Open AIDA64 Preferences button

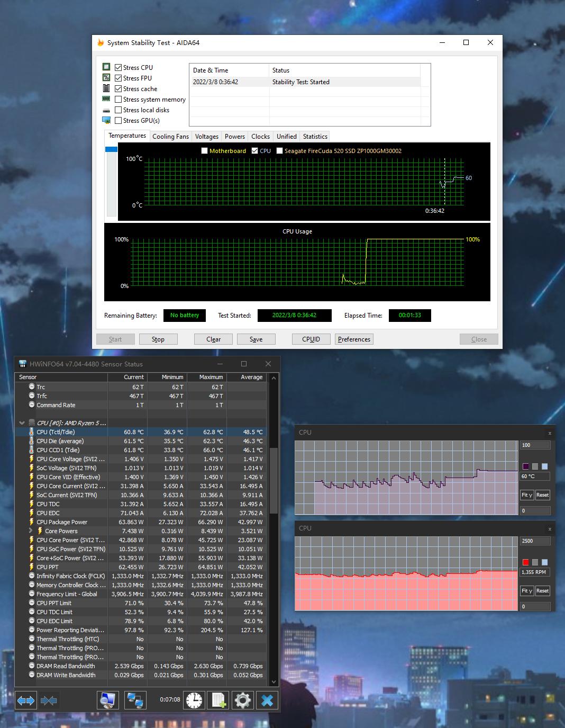[354, 339]
